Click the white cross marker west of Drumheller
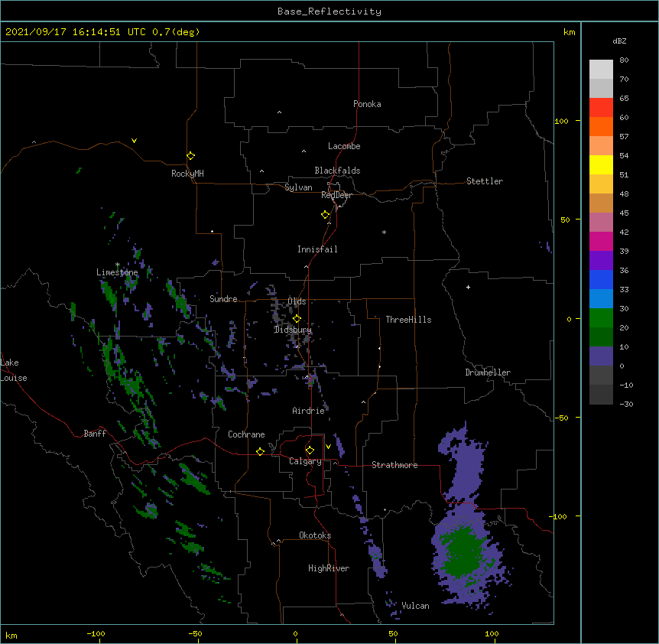 pyautogui.click(x=468, y=287)
